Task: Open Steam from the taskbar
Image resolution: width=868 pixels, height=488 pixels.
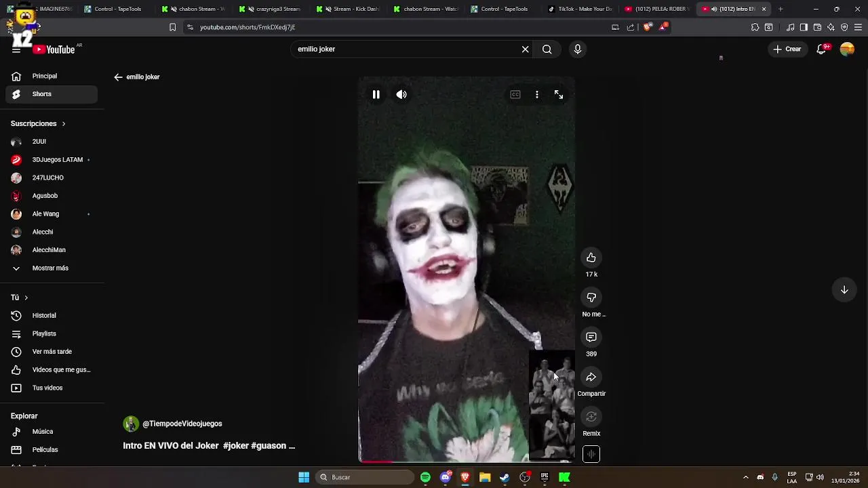Action: click(x=505, y=477)
